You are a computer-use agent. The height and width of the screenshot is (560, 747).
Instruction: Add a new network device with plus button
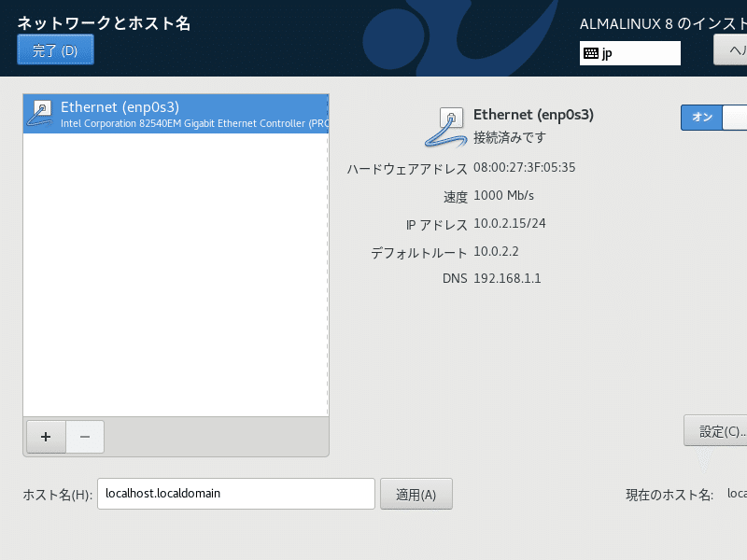46,437
